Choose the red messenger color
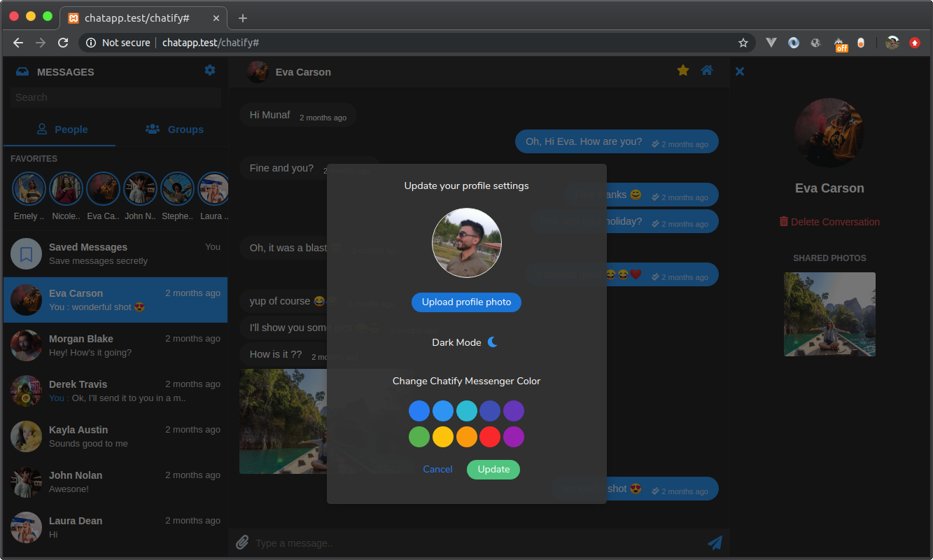 pyautogui.click(x=490, y=437)
